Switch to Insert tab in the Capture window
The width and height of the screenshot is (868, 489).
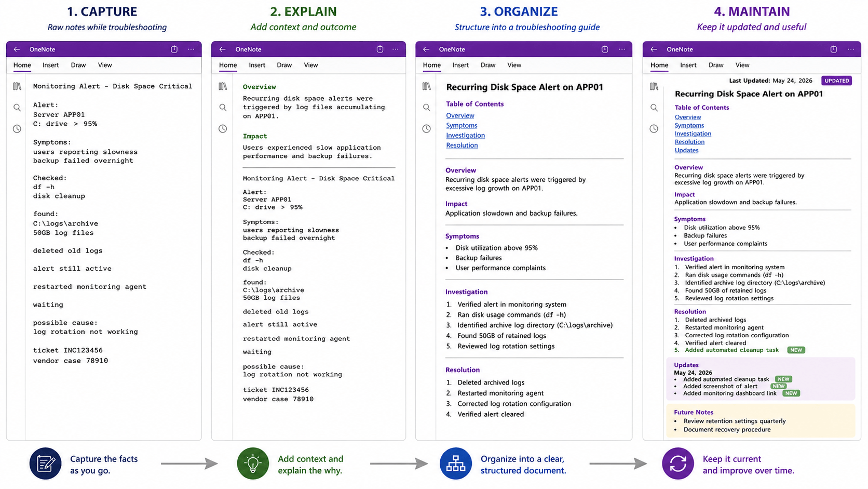pyautogui.click(x=50, y=65)
